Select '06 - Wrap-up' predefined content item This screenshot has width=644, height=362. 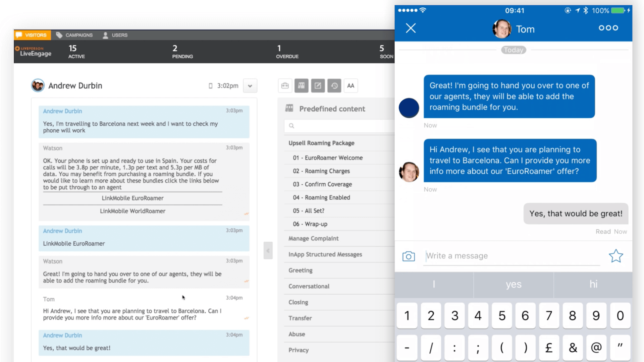coord(310,224)
